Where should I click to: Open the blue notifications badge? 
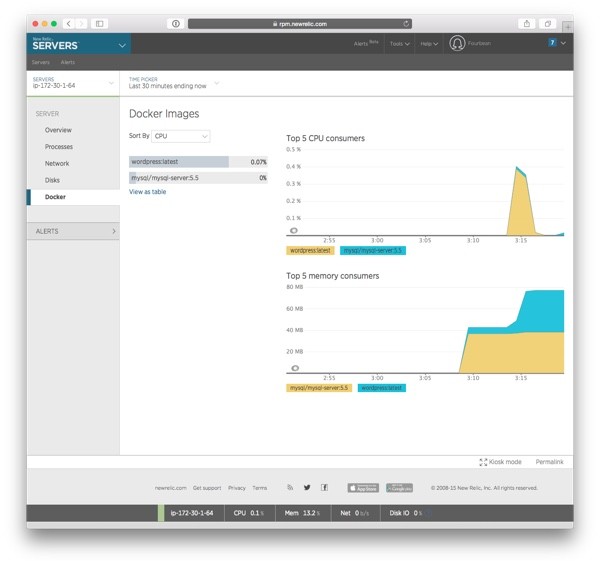(x=552, y=42)
